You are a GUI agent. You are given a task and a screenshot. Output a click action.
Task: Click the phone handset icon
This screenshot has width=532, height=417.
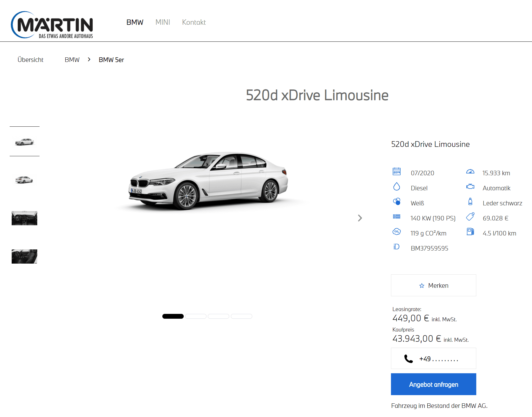click(409, 359)
